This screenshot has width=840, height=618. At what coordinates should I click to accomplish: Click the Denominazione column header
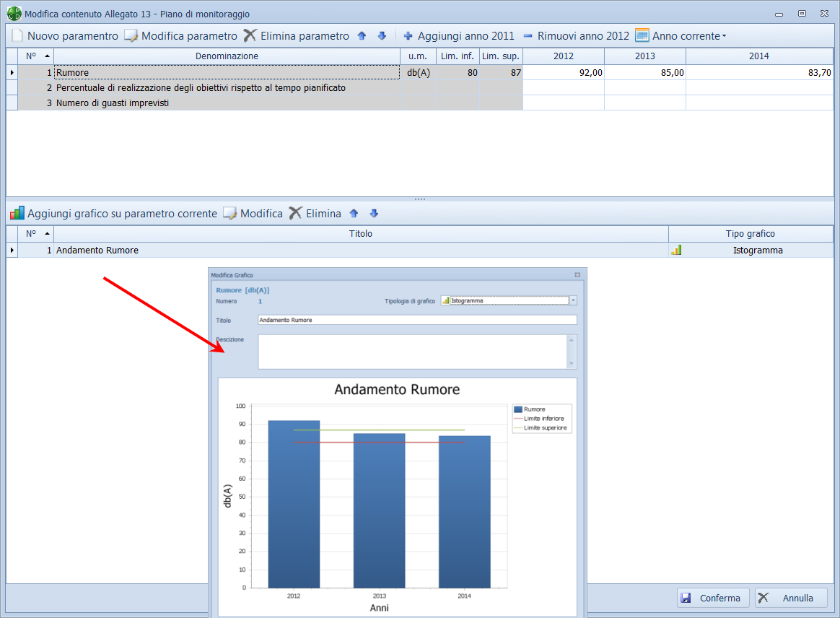pyautogui.click(x=227, y=56)
